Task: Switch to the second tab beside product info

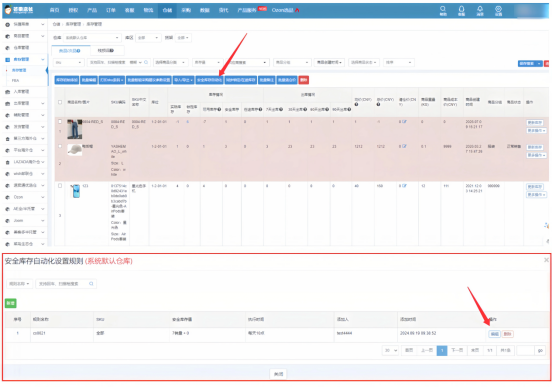Action: pyautogui.click(x=106, y=51)
